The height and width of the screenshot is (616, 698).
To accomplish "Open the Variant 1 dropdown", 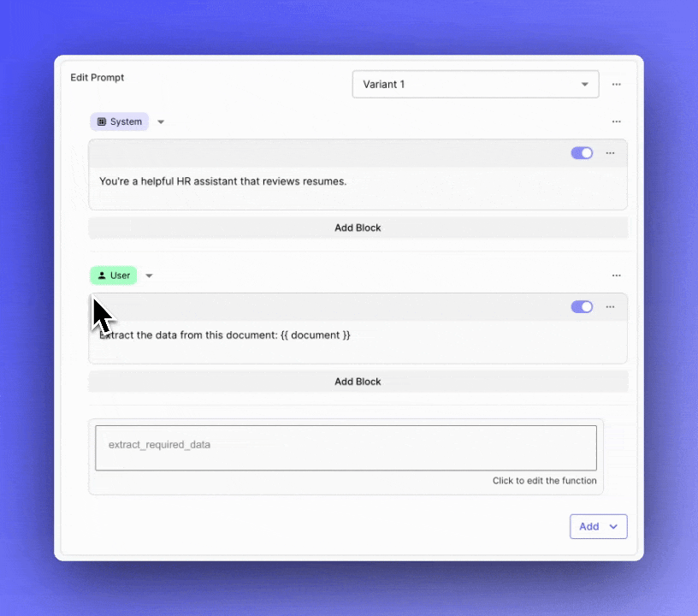I will (476, 84).
